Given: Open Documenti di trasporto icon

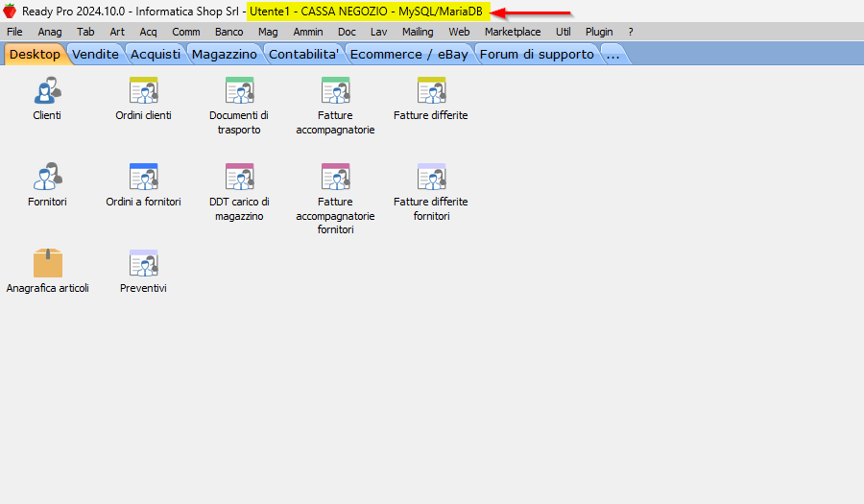Looking at the screenshot, I should 240,91.
